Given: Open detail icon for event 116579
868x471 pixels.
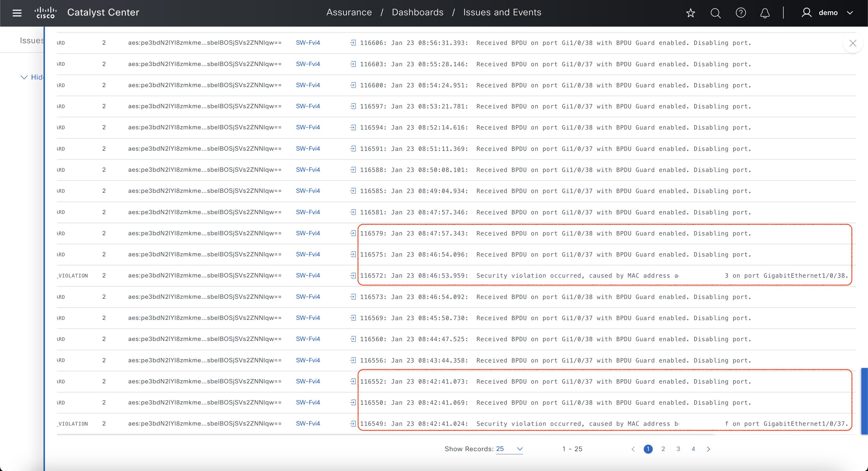Looking at the screenshot, I should click(x=353, y=233).
